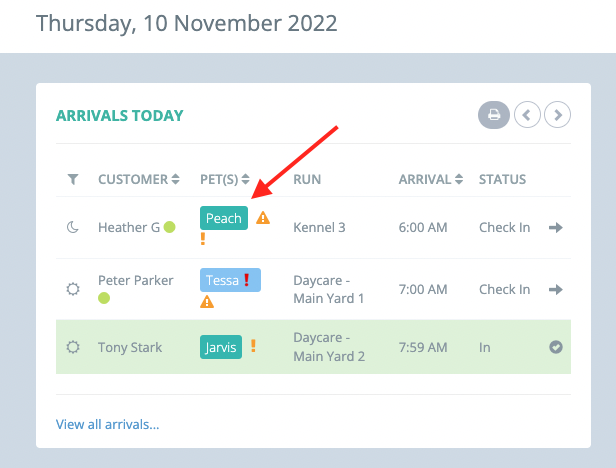Click the warning triangle next to Peach

click(263, 218)
